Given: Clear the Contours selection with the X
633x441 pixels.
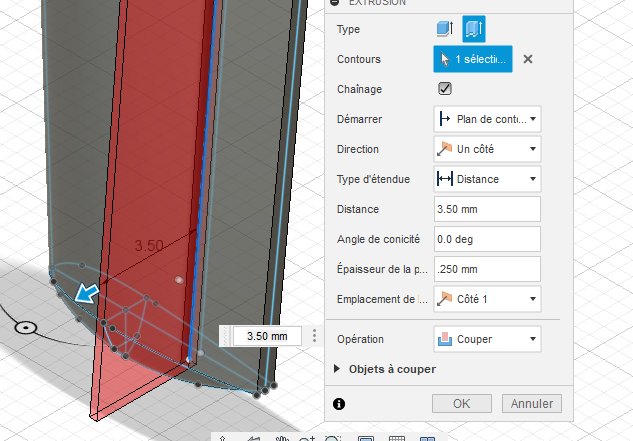Looking at the screenshot, I should [528, 59].
